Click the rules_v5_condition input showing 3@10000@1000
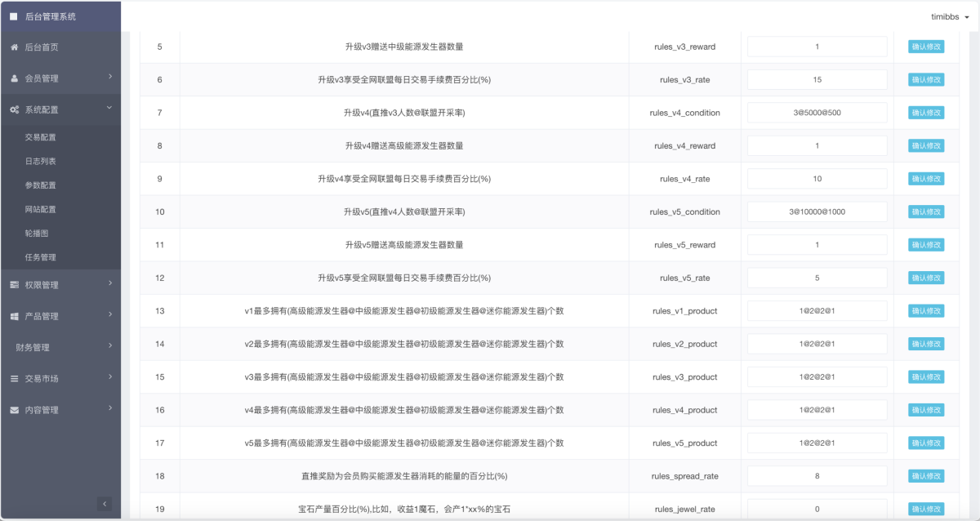 coord(817,212)
